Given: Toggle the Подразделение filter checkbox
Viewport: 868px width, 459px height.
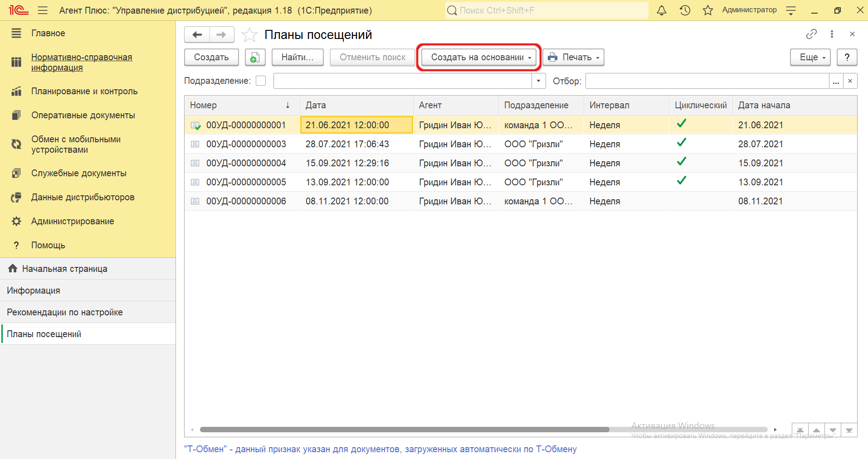Looking at the screenshot, I should (261, 81).
